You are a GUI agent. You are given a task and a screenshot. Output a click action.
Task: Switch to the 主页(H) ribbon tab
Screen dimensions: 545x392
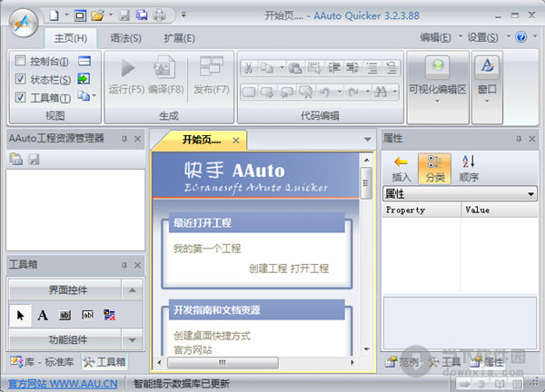pos(71,38)
